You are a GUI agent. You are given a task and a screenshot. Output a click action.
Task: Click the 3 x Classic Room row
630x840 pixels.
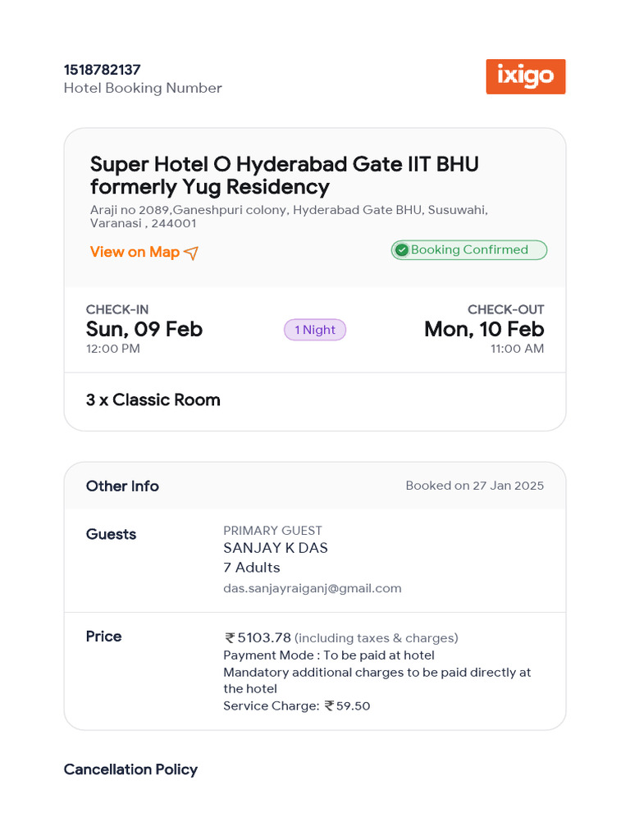tap(153, 400)
